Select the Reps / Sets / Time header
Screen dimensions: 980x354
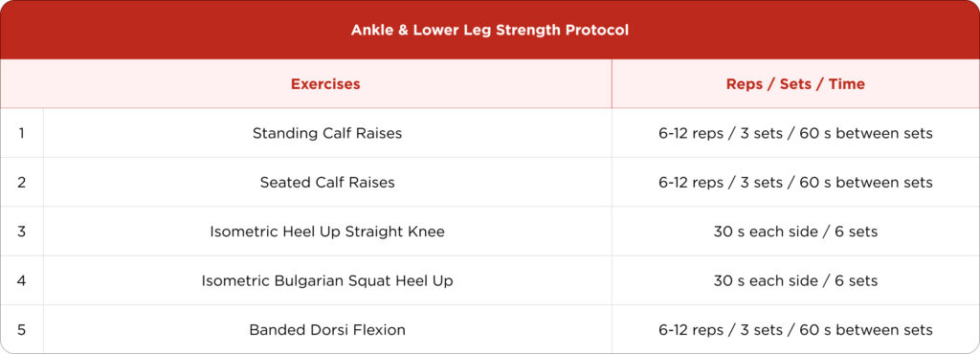coord(795,83)
